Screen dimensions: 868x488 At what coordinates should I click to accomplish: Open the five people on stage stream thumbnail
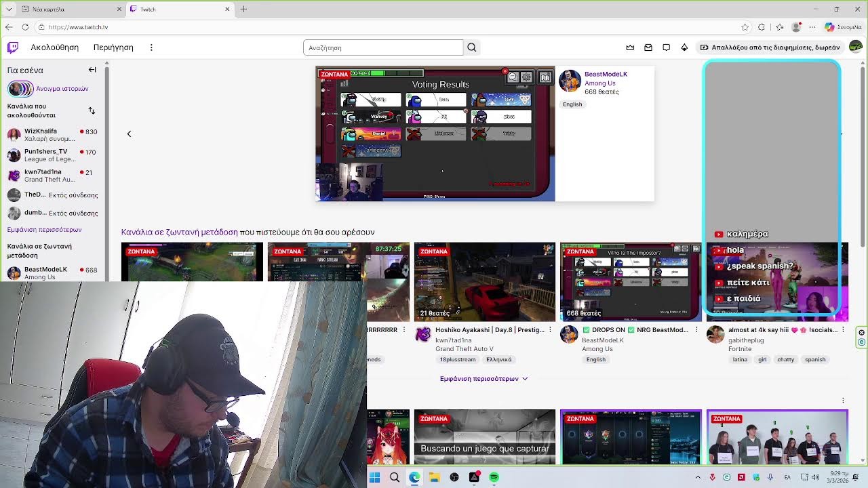777,437
